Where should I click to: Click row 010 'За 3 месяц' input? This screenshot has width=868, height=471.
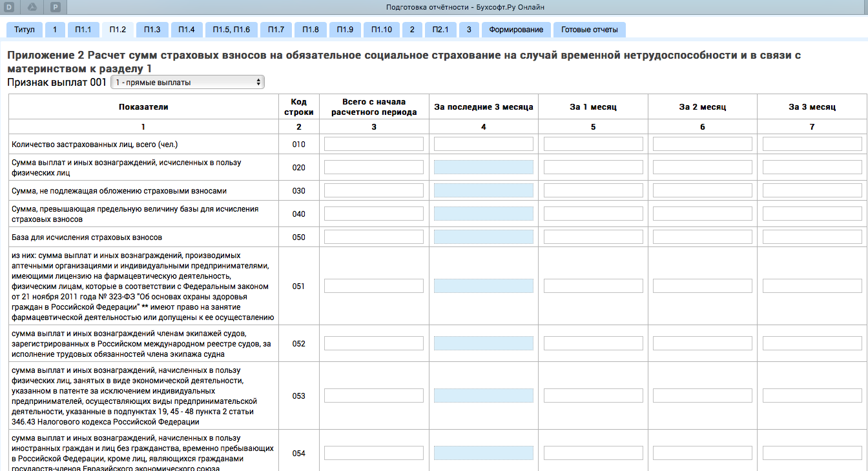(812, 144)
